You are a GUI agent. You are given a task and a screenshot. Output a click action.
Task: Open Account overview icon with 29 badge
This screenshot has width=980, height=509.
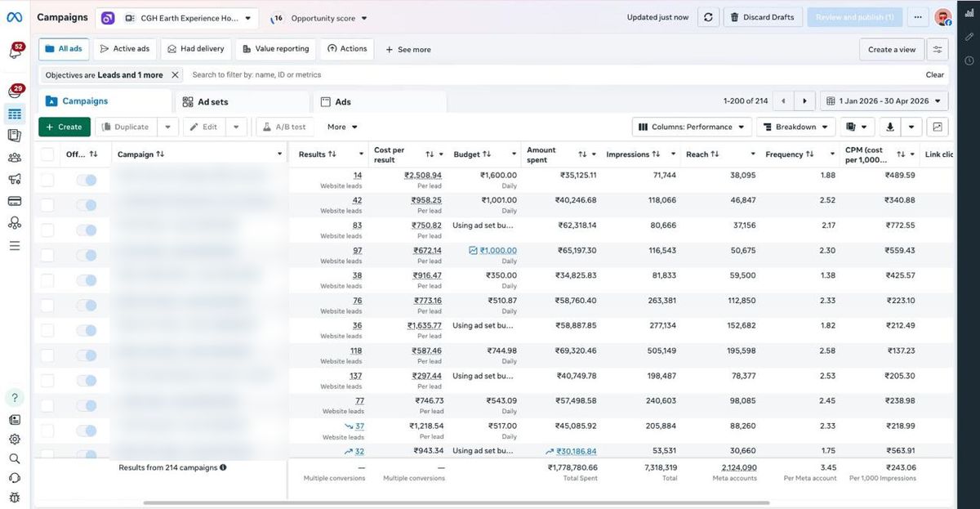tap(15, 92)
